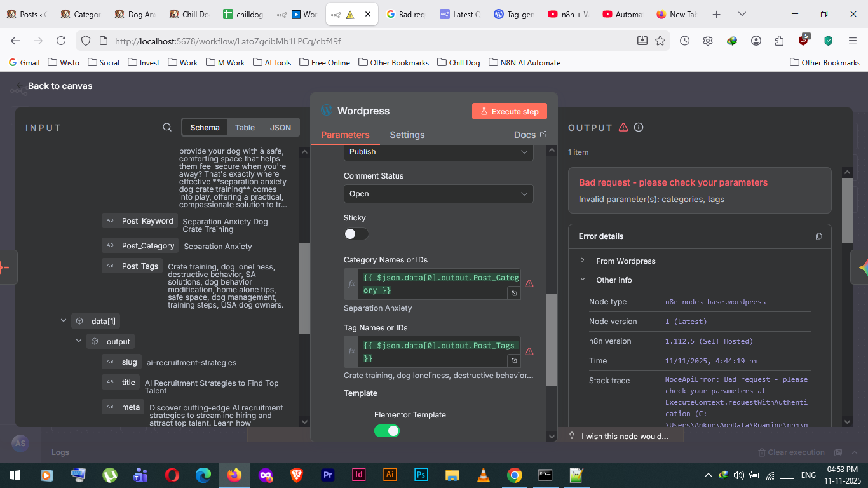Open the N8N AI Automate bookmark folder
868x488 pixels.
point(524,62)
